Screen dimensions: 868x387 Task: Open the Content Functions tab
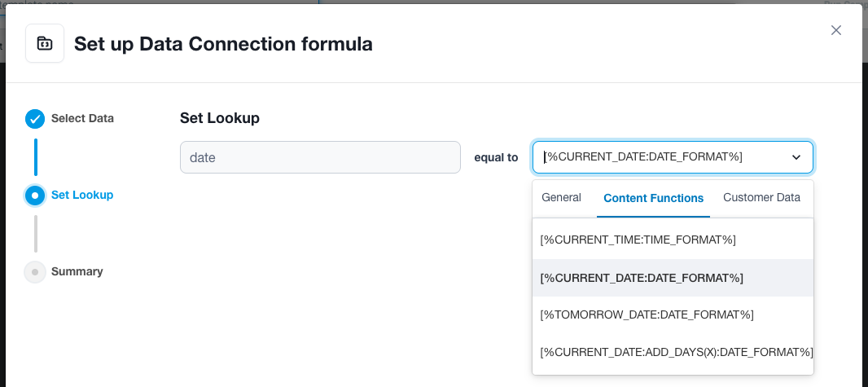coord(653,198)
